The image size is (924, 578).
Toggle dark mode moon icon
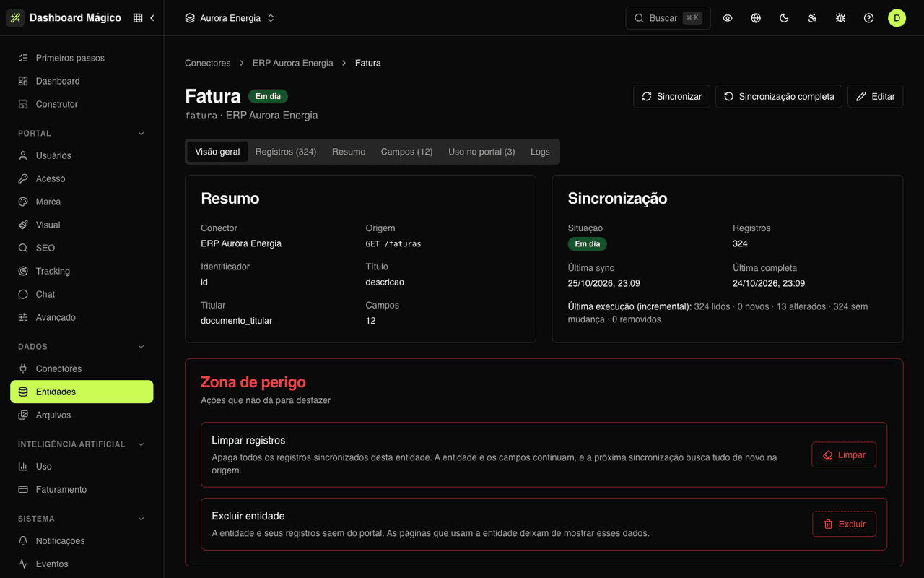coord(784,18)
